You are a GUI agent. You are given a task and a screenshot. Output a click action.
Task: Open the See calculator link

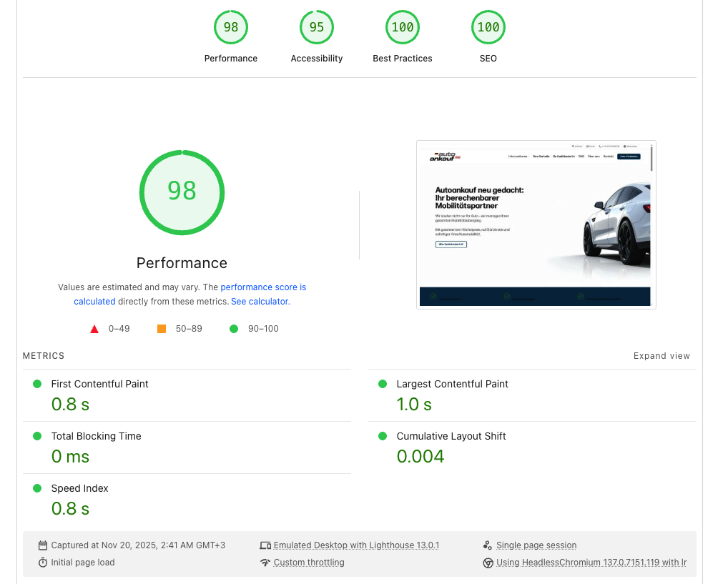tap(259, 301)
